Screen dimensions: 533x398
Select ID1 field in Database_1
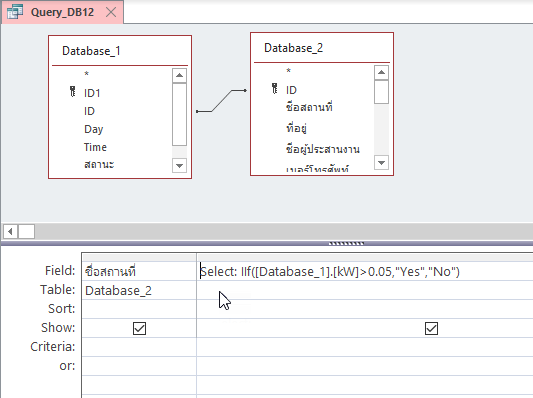click(92, 93)
